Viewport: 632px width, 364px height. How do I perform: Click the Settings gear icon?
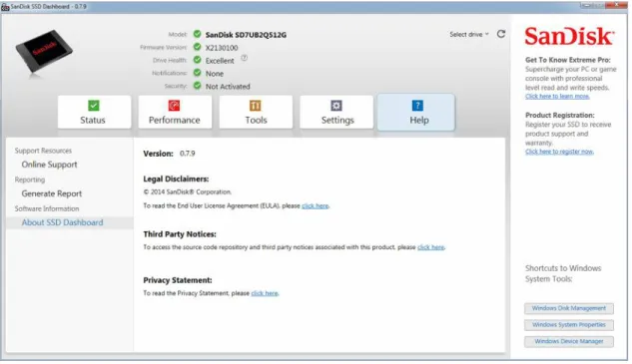(x=336, y=106)
